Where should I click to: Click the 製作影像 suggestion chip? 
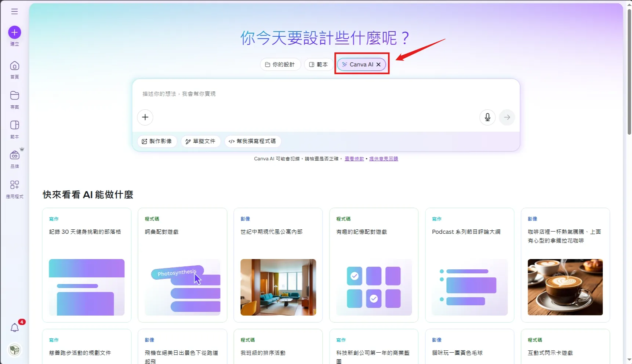point(157,141)
